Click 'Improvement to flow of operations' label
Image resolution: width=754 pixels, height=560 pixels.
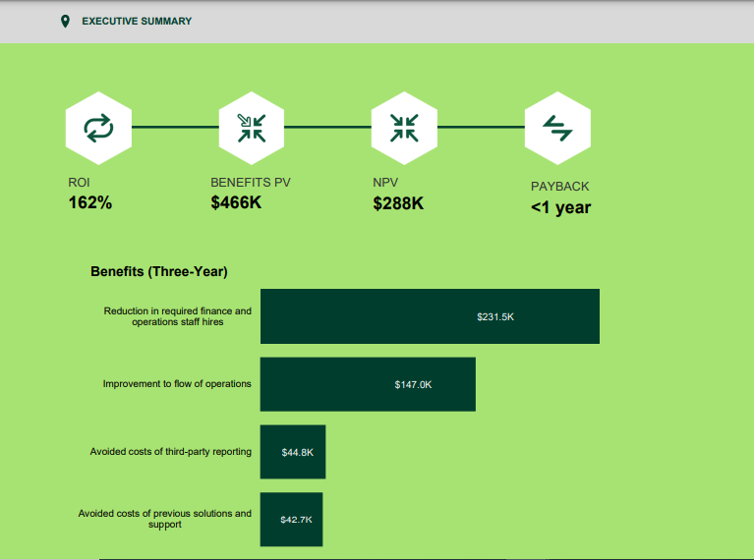(x=177, y=384)
